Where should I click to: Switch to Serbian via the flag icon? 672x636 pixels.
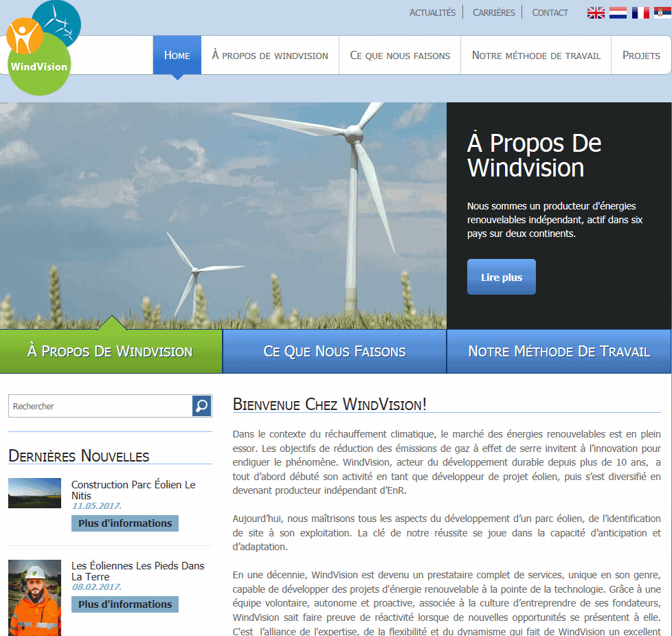tap(662, 13)
